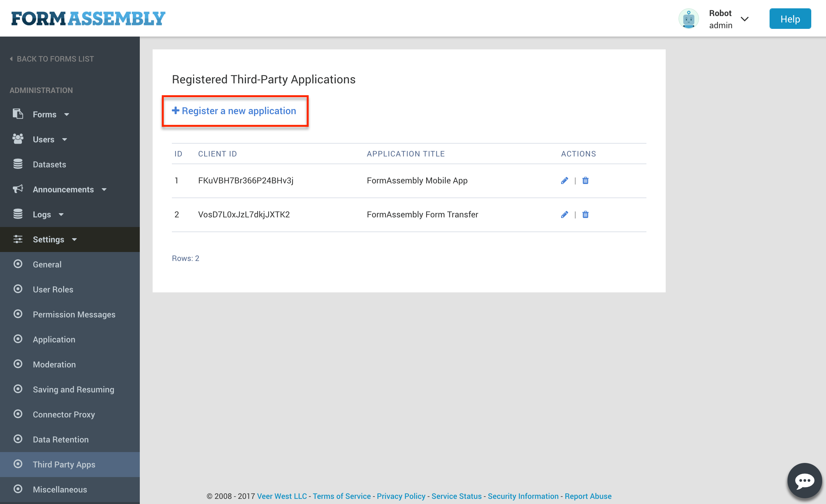
Task: Open the live chat bubble
Action: (804, 481)
